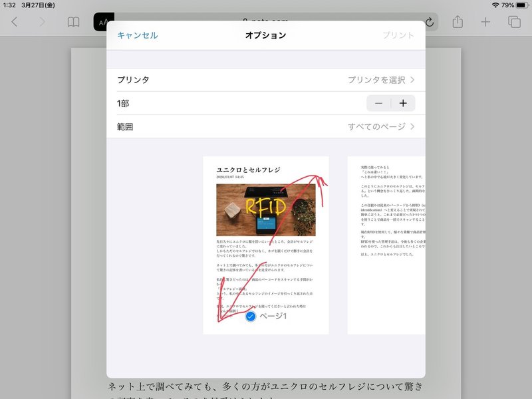Cancel the print options dialog
532x399 pixels.
[x=138, y=35]
